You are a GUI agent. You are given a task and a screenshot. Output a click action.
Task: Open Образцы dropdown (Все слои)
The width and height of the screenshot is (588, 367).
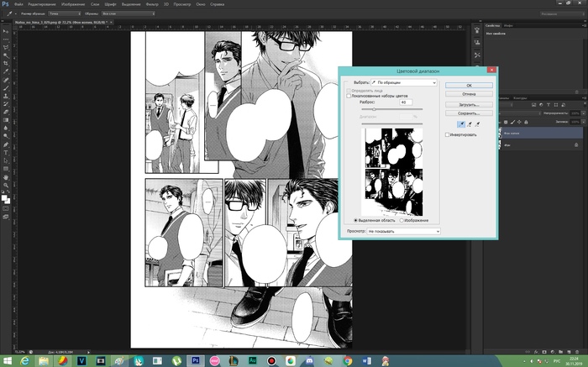click(129, 13)
